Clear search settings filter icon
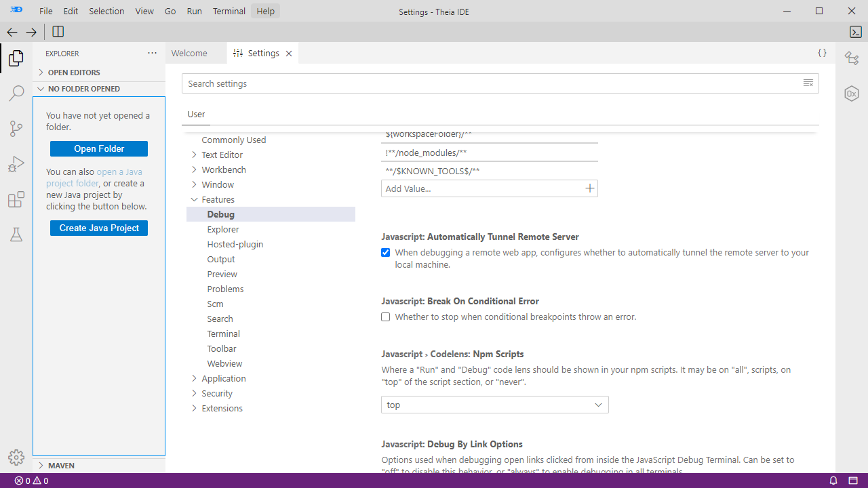The width and height of the screenshot is (868, 488). click(x=808, y=83)
